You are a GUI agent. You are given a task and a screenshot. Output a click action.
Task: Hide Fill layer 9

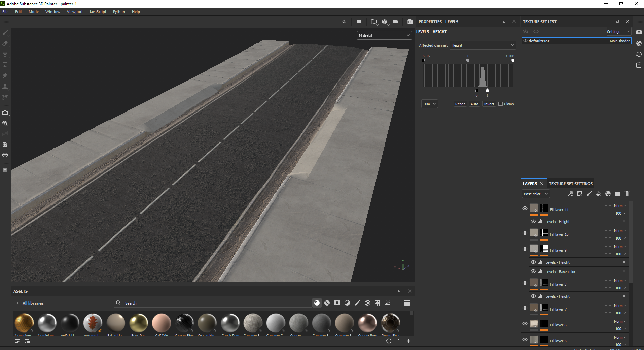tap(525, 249)
